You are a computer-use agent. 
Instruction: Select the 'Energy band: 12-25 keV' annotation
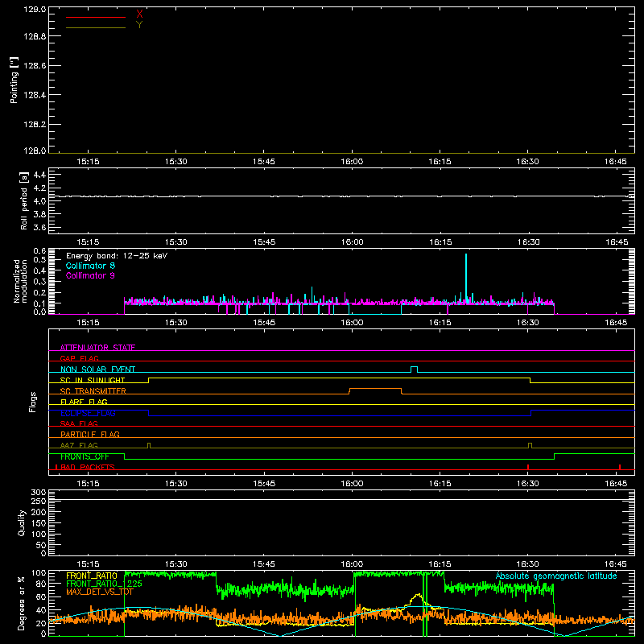click(x=117, y=256)
